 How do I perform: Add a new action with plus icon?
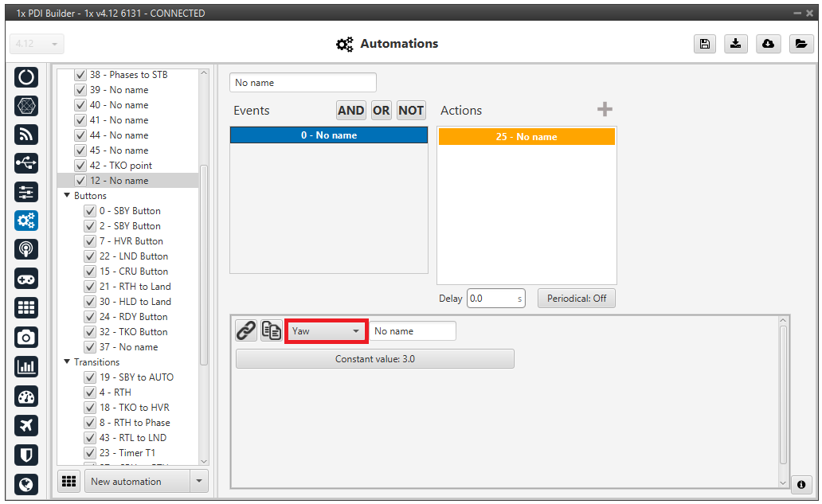coord(605,110)
